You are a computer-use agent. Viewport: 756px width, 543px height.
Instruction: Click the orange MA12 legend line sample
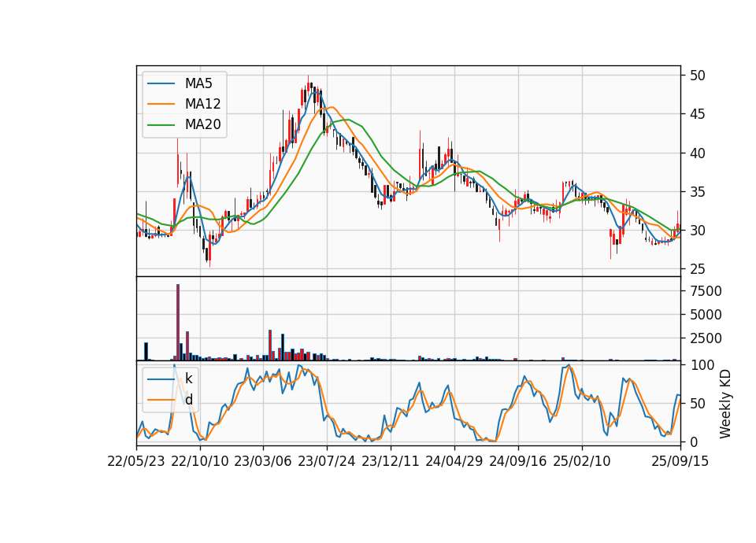point(161,104)
